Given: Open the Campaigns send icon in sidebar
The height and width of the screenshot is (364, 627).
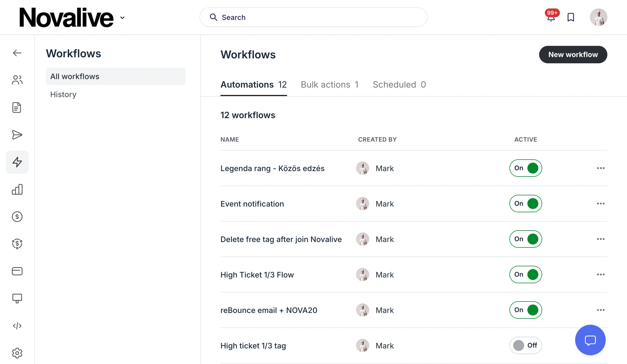Looking at the screenshot, I should (x=17, y=135).
